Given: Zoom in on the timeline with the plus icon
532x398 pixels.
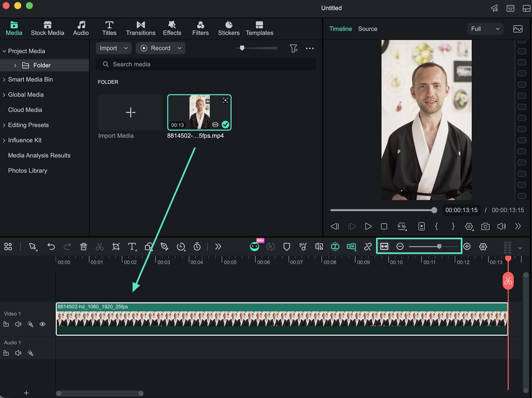Looking at the screenshot, I should click(467, 246).
